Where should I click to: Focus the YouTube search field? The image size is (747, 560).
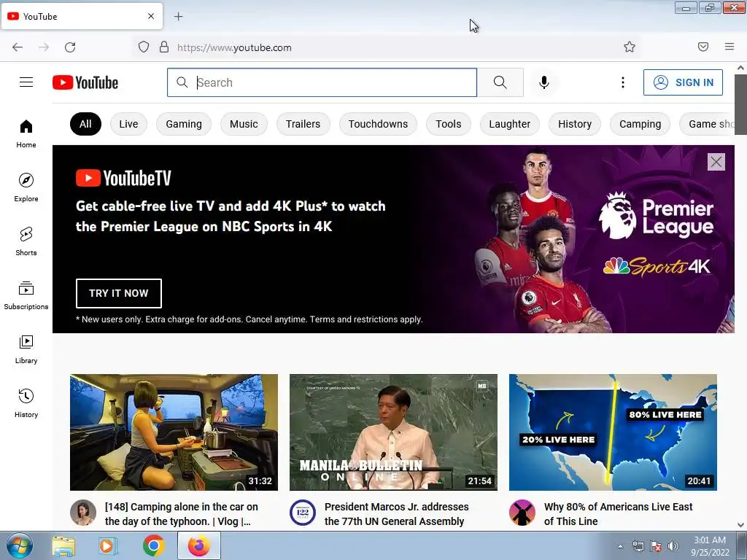322,82
